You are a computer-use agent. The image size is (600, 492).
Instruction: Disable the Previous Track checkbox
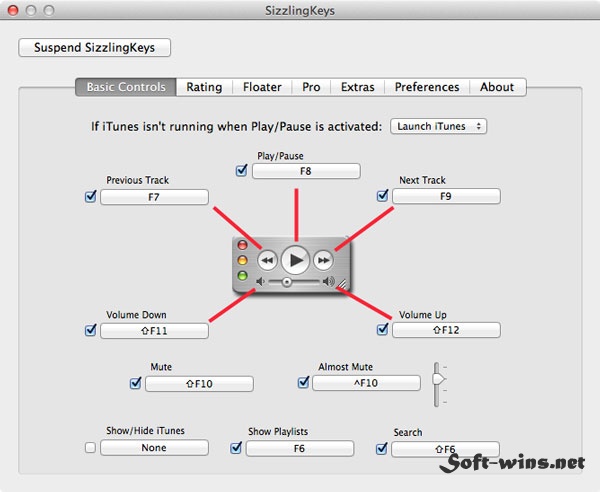coord(90,196)
